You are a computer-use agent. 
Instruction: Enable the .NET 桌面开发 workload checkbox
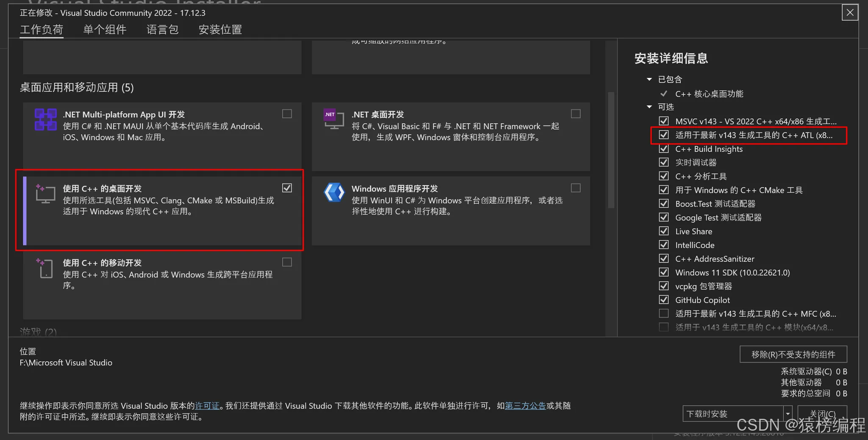(576, 114)
